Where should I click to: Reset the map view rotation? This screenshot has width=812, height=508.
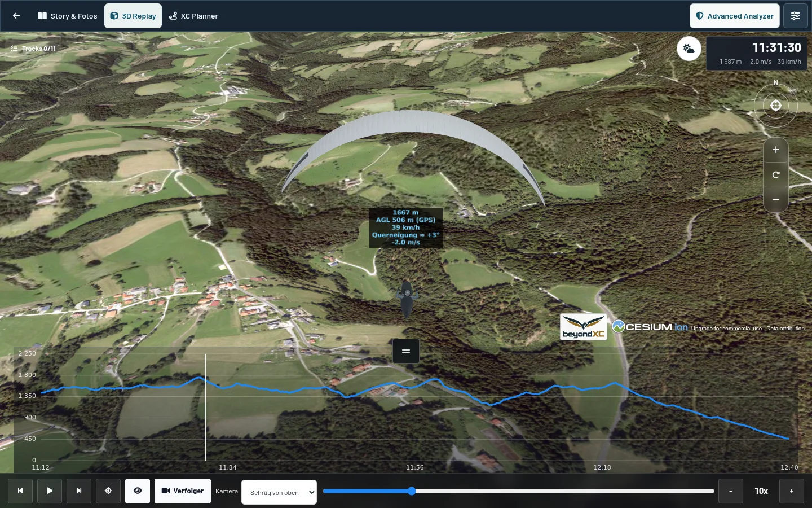[x=776, y=175]
